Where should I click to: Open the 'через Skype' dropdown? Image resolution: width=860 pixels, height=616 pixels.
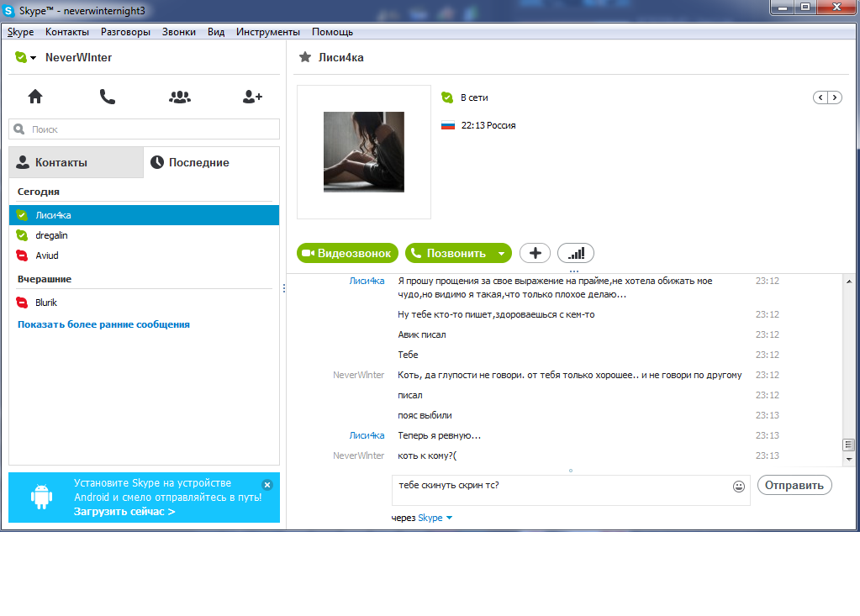435,518
